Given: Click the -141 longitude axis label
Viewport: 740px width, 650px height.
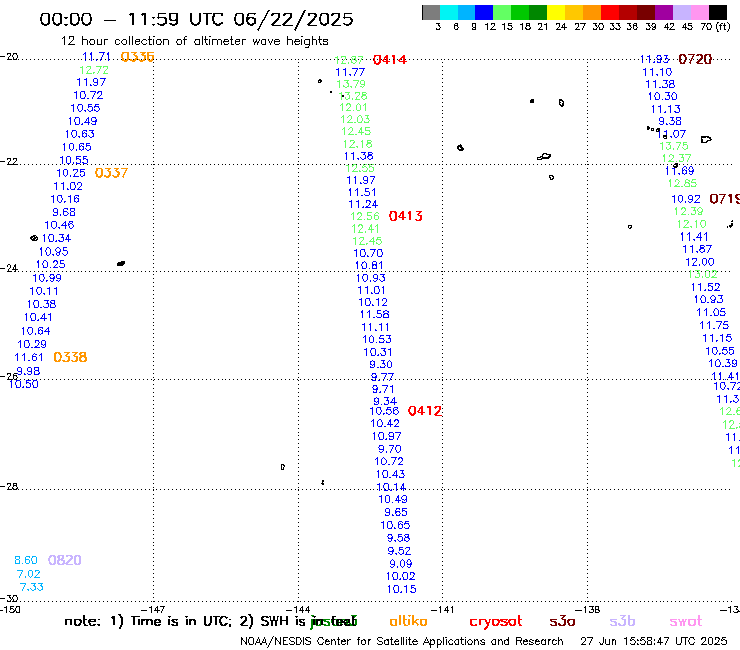Looking at the screenshot, I should tap(442, 609).
